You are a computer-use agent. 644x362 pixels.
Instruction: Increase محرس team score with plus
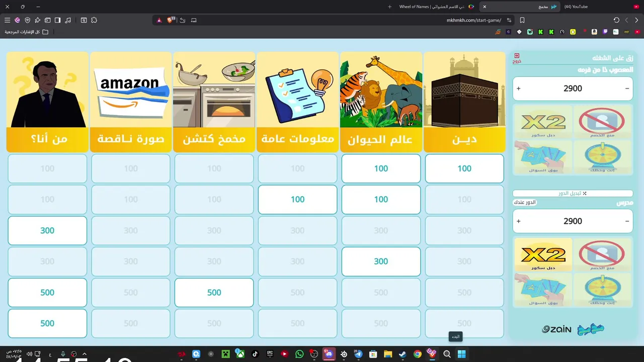(x=519, y=221)
